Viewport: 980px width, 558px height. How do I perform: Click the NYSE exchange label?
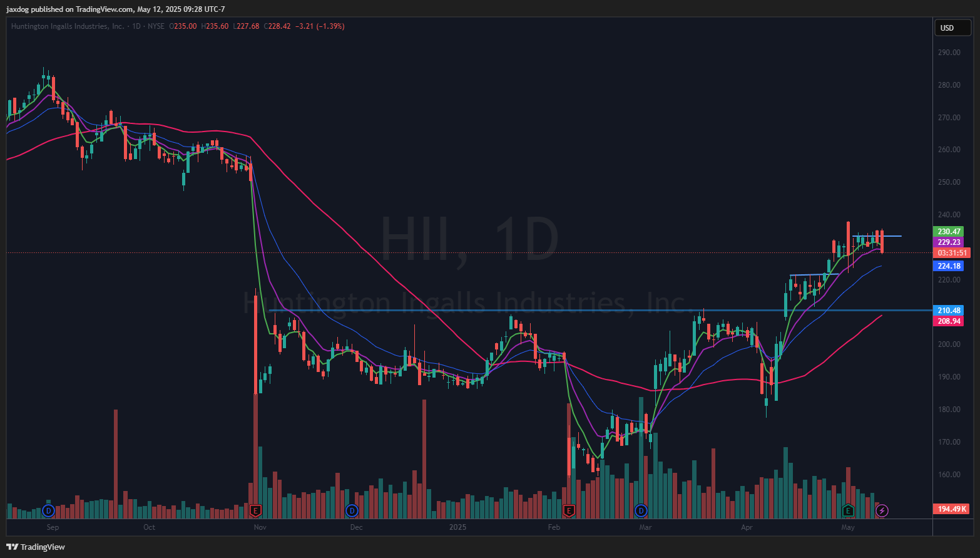(x=156, y=26)
